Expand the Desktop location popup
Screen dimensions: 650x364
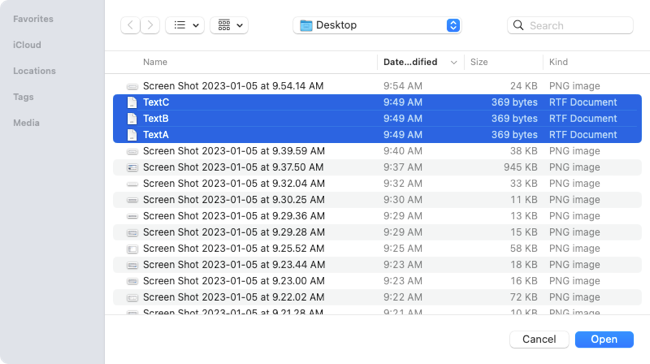point(453,25)
